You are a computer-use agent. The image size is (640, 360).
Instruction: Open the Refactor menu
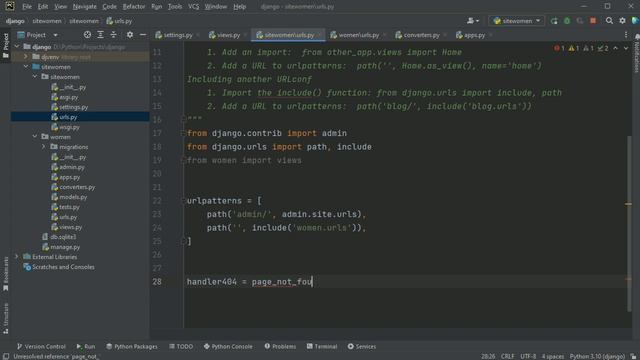click(134, 7)
